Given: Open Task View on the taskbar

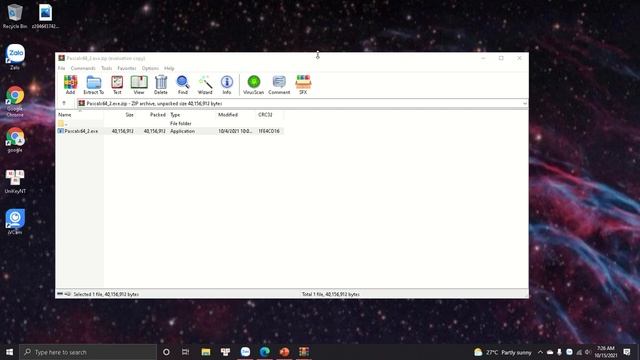Looking at the screenshot, I should click(x=186, y=352).
